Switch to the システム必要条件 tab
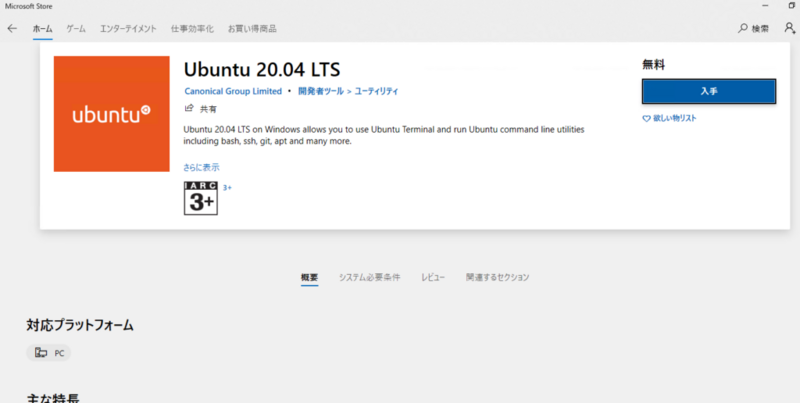The height and width of the screenshot is (403, 800). click(x=369, y=278)
